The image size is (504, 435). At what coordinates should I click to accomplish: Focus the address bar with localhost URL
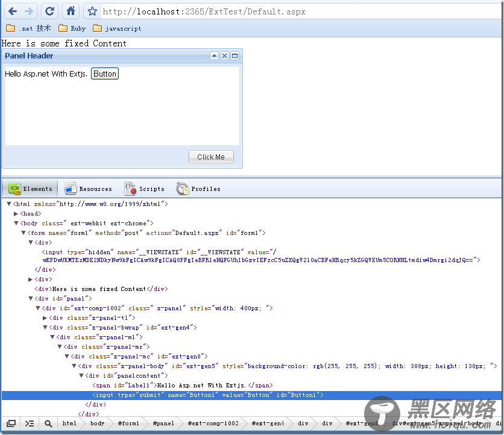click(x=301, y=12)
